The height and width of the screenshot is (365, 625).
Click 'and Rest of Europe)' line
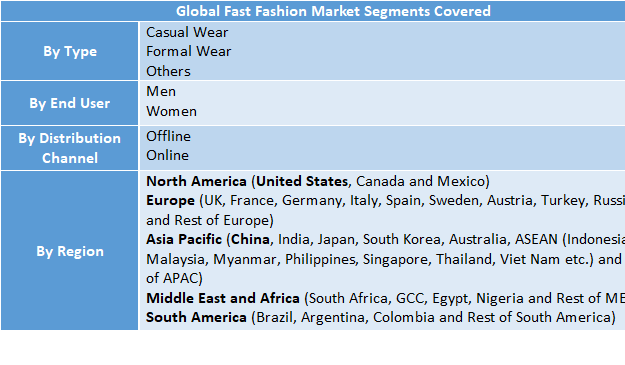point(210,220)
